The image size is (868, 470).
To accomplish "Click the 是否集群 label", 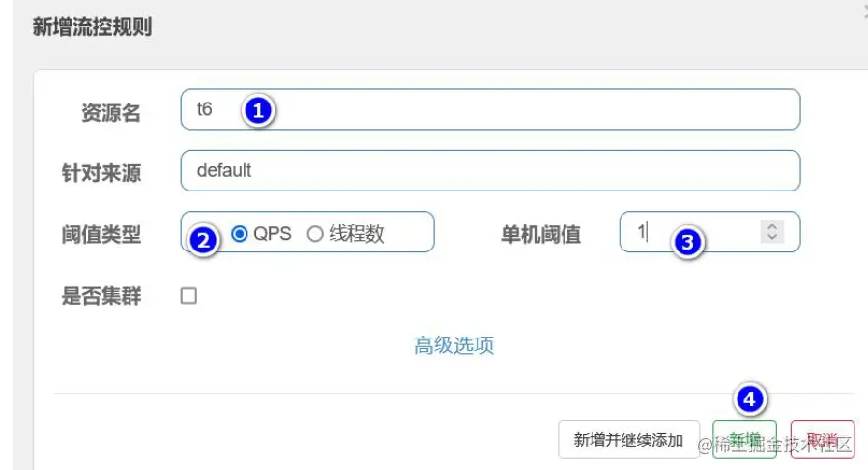I will (x=101, y=296).
